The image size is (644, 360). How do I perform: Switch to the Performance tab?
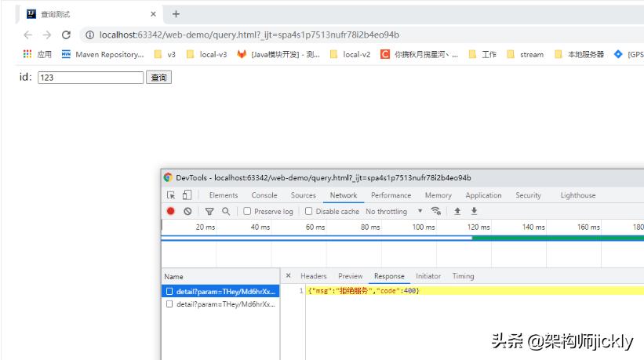point(391,195)
